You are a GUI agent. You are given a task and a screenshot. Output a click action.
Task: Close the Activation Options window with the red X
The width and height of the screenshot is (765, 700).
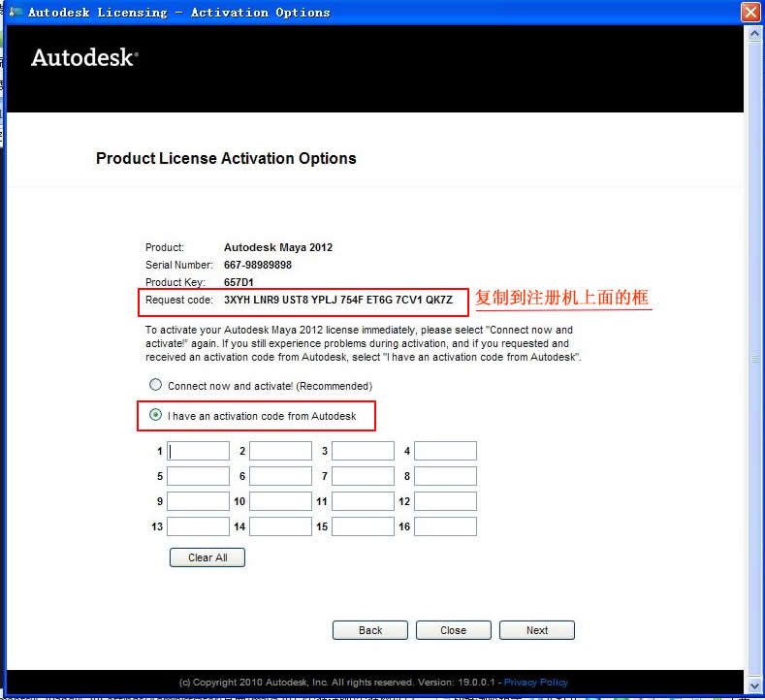(749, 13)
